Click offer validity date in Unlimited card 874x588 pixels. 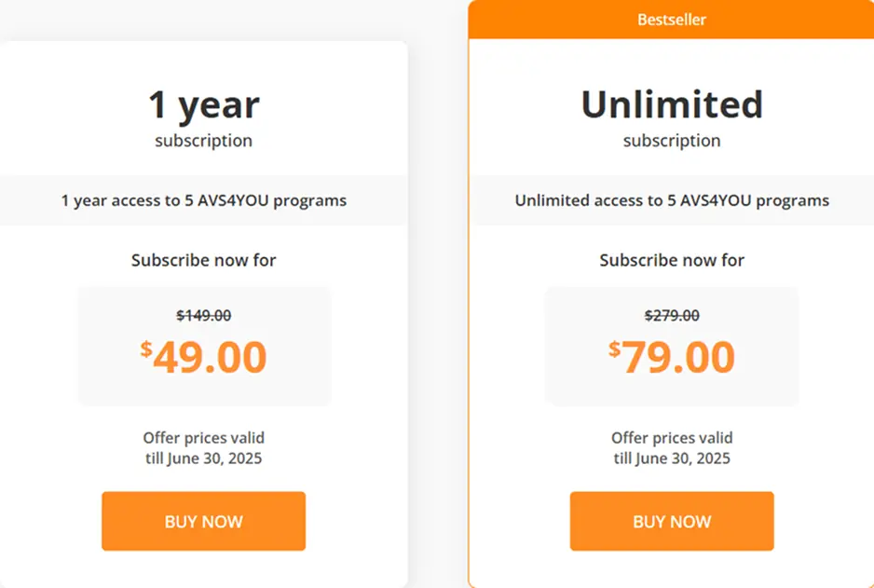[672, 458]
